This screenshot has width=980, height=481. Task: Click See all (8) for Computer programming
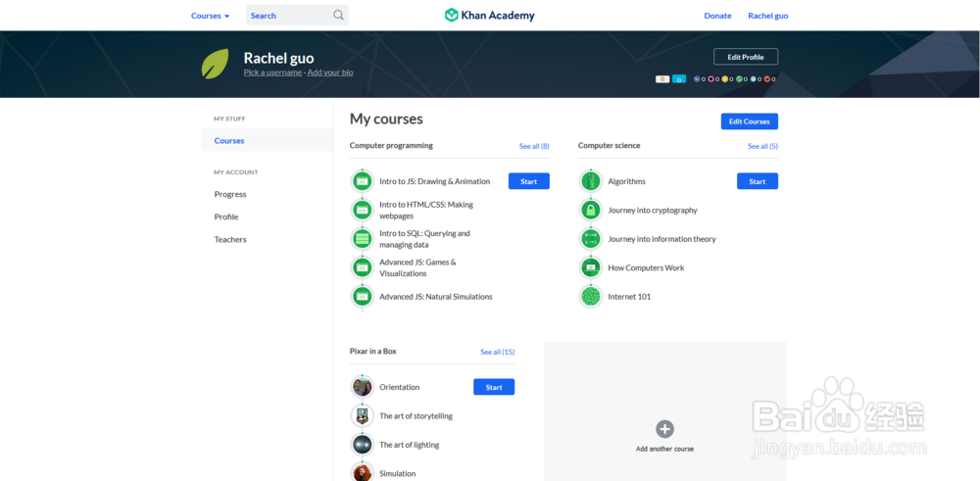point(534,146)
